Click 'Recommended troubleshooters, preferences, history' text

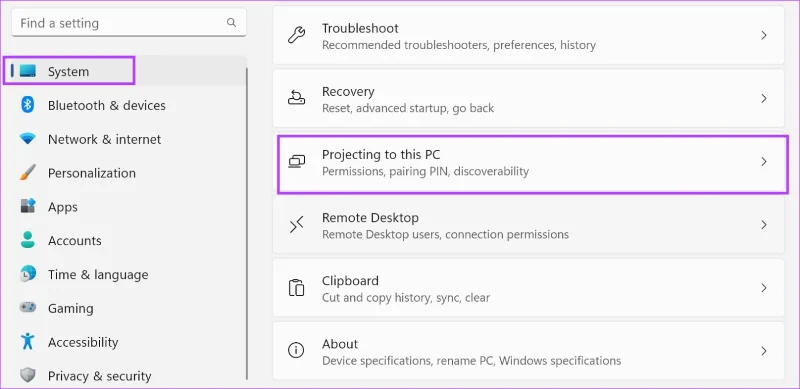point(459,45)
